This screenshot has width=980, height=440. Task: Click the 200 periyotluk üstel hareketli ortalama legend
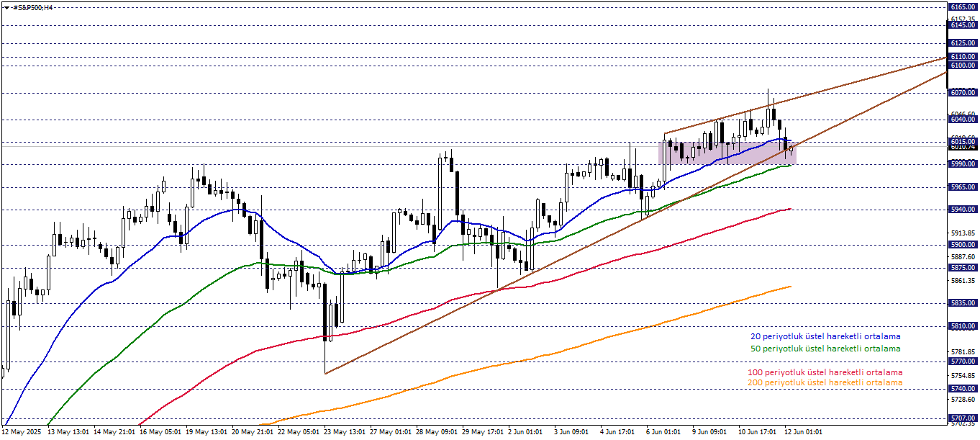pyautogui.click(x=825, y=382)
